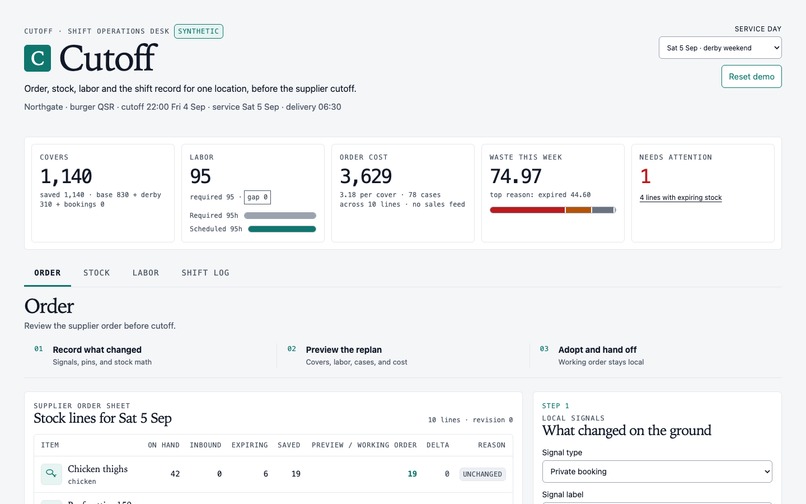The width and height of the screenshot is (806, 504).
Task: Click the UNCHANGED reason badge for Chicken thighs
Action: (x=482, y=474)
